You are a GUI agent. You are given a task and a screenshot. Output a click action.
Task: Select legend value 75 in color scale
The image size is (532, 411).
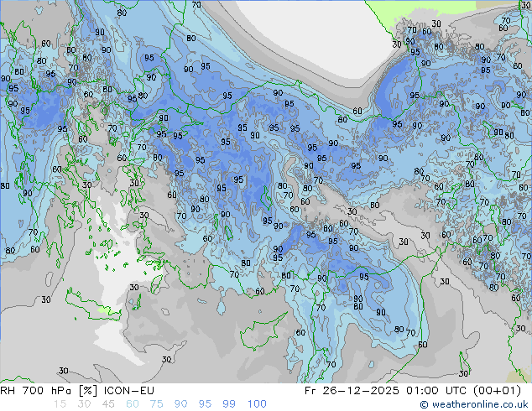point(156,404)
